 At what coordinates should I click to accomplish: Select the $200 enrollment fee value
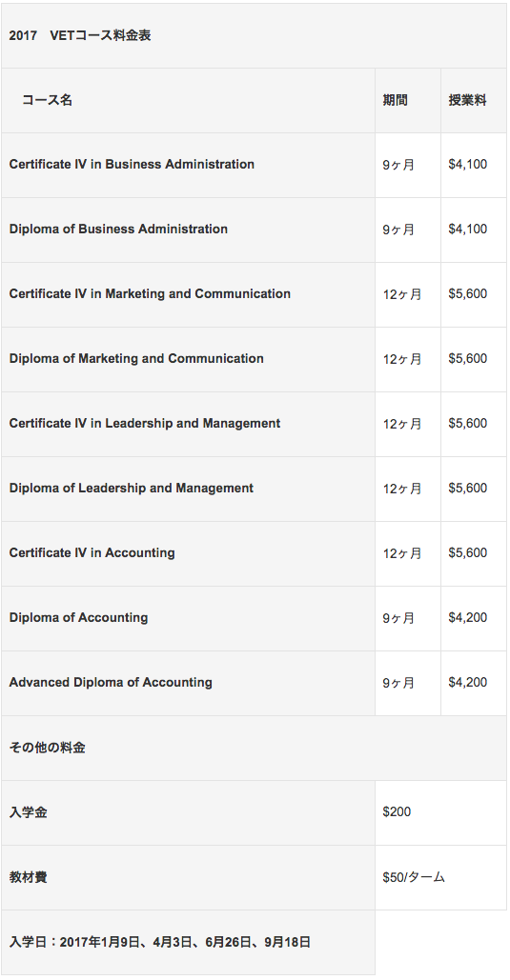[397, 811]
